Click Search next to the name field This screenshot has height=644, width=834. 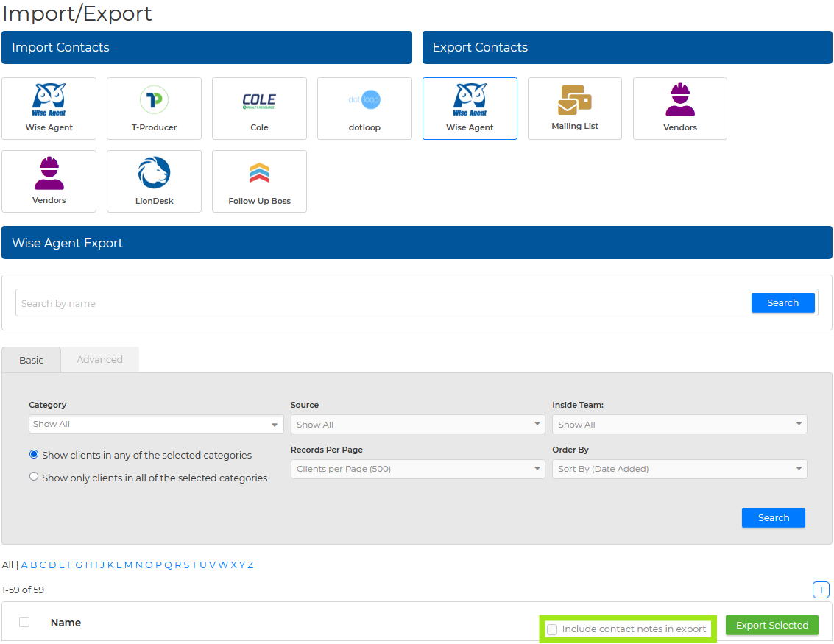pyautogui.click(x=783, y=302)
